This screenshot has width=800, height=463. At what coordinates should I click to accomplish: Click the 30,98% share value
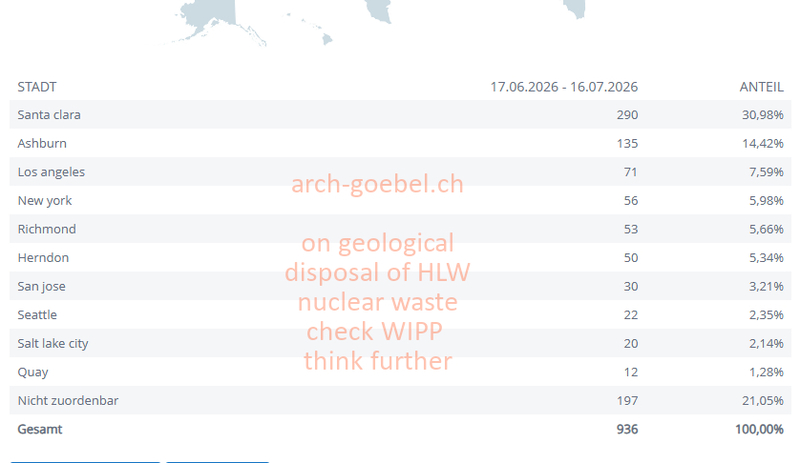[x=762, y=115]
